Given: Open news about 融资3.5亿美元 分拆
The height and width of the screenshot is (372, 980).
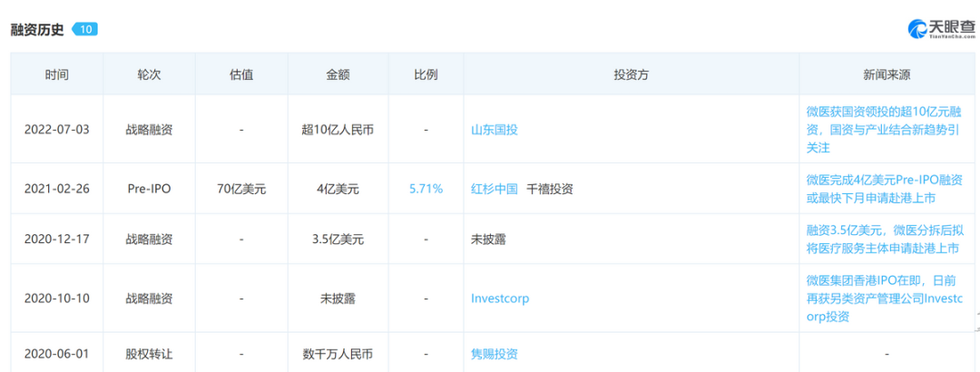Looking at the screenshot, I should pyautogui.click(x=881, y=240).
